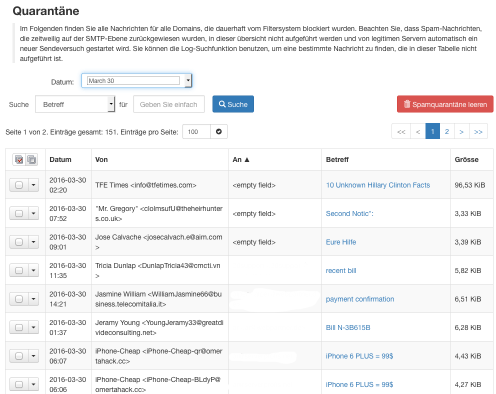Select page 1 in pagination
Image resolution: width=496 pixels, height=394 pixels.
pos(433,131)
